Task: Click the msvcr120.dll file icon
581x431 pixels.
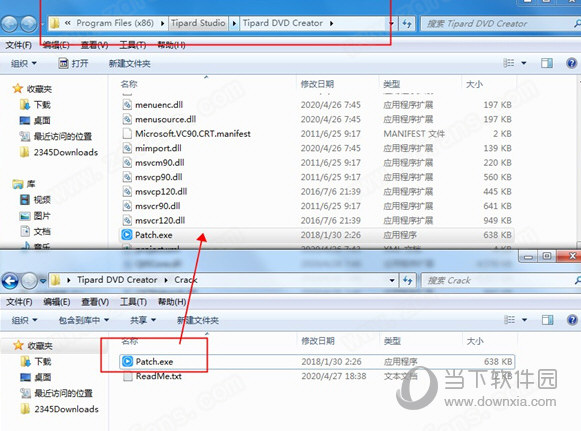Action: tap(127, 221)
